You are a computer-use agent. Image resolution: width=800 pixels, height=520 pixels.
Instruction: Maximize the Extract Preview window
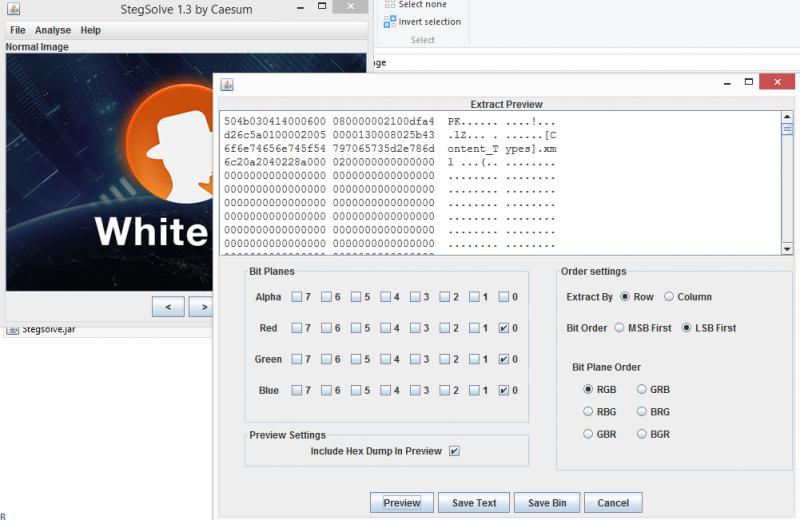[x=748, y=82]
